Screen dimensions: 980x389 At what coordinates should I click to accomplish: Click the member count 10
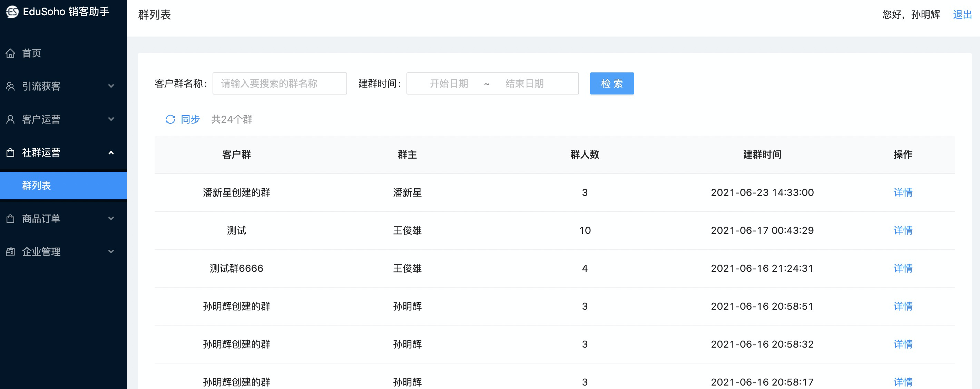point(585,230)
